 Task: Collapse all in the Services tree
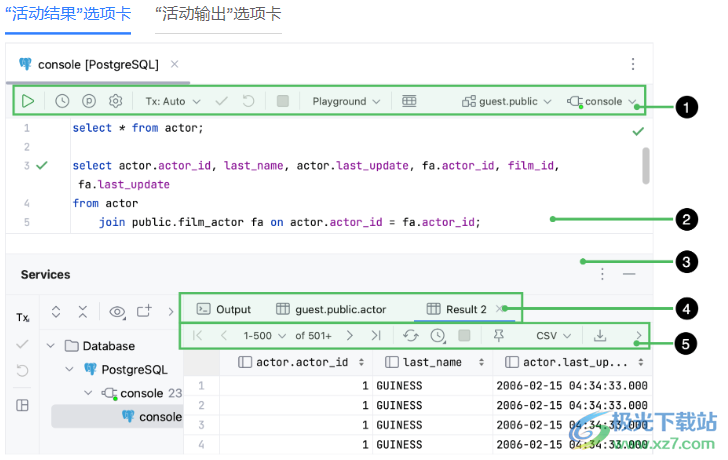83,311
